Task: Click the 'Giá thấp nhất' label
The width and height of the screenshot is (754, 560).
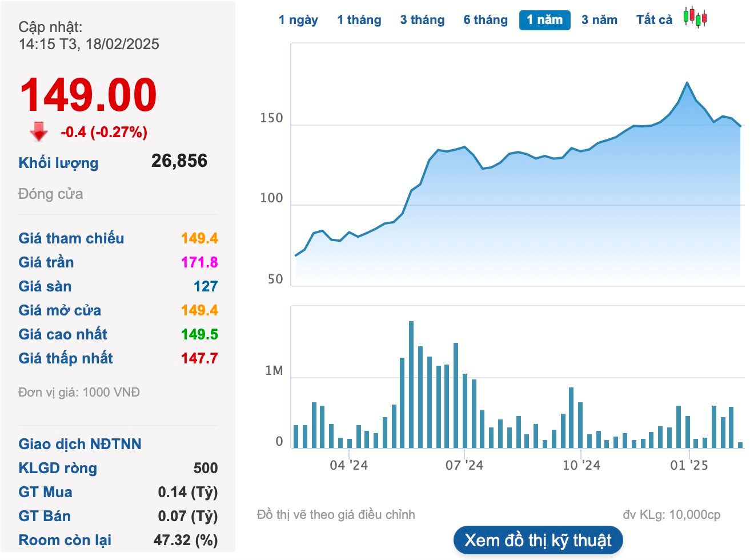Action: [x=66, y=358]
